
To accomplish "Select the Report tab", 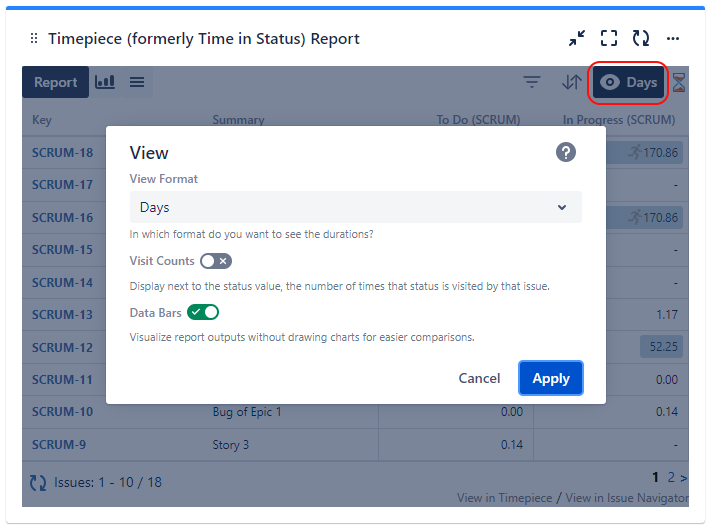I will tap(55, 82).
